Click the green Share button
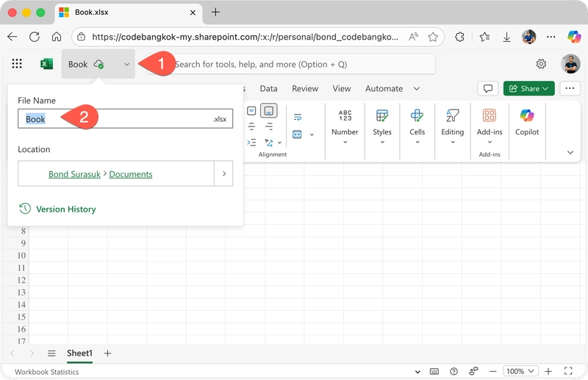 tap(528, 88)
